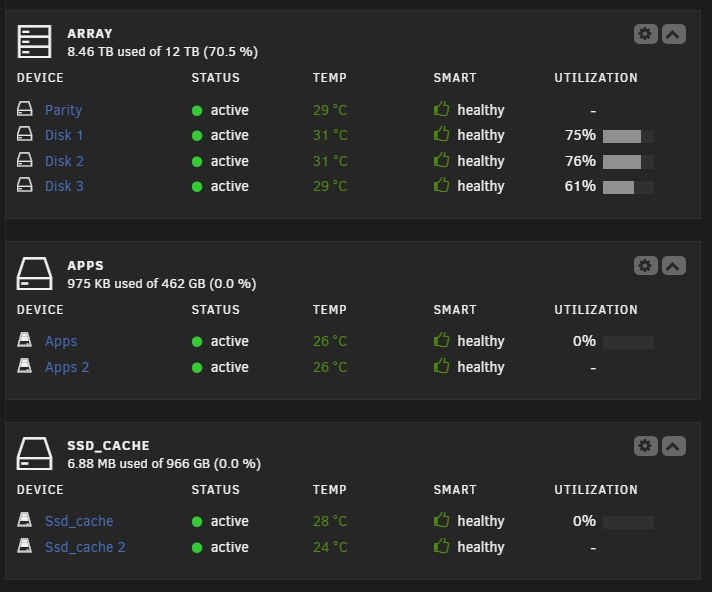712x592 pixels.
Task: Click the Apps 2 device icon
Action: [x=25, y=367]
